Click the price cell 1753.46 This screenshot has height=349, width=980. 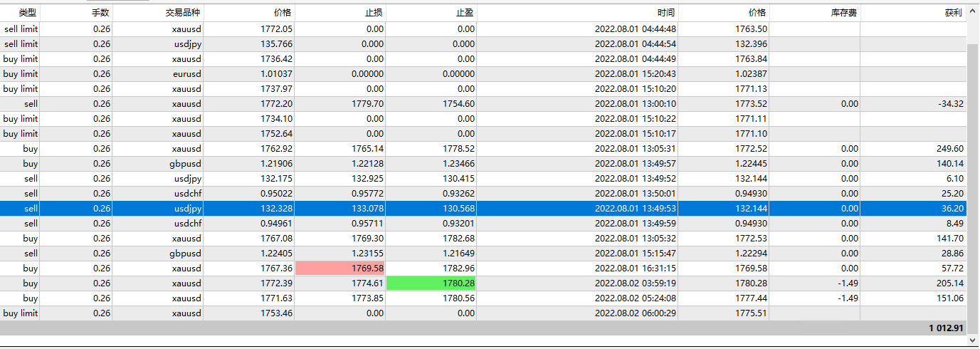click(x=278, y=313)
